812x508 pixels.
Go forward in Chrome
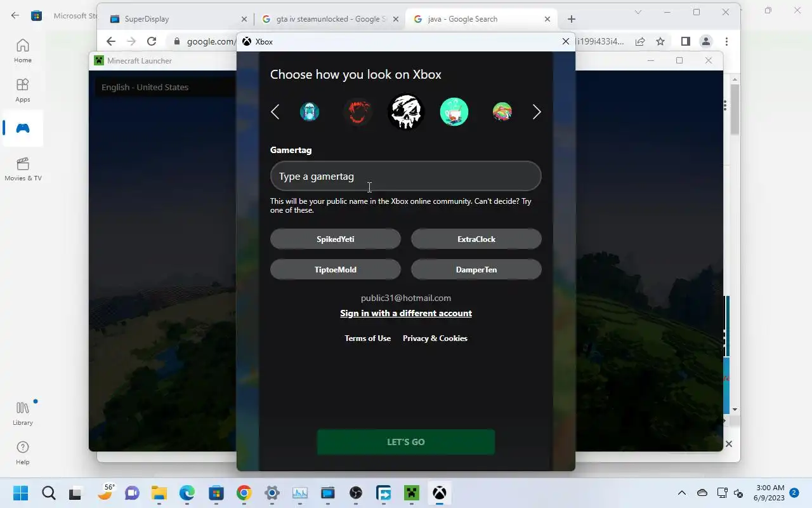pos(131,41)
